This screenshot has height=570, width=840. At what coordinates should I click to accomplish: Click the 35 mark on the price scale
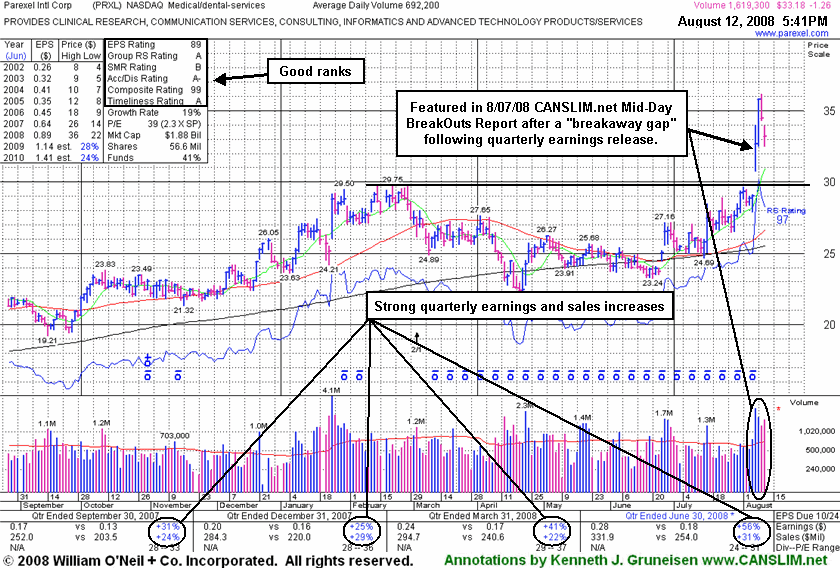(x=829, y=111)
